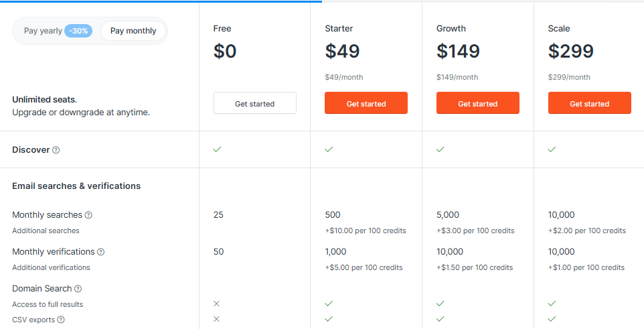
Task: Click the Growth plan $149 price
Action: coord(458,52)
